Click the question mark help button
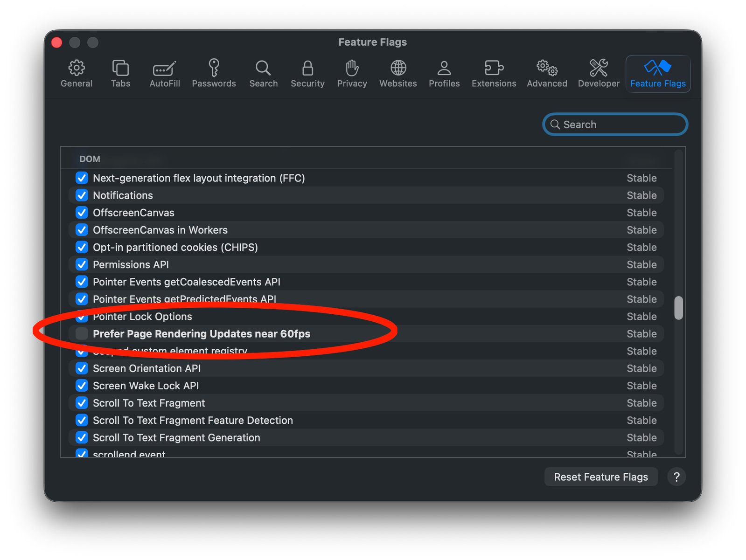 click(676, 477)
